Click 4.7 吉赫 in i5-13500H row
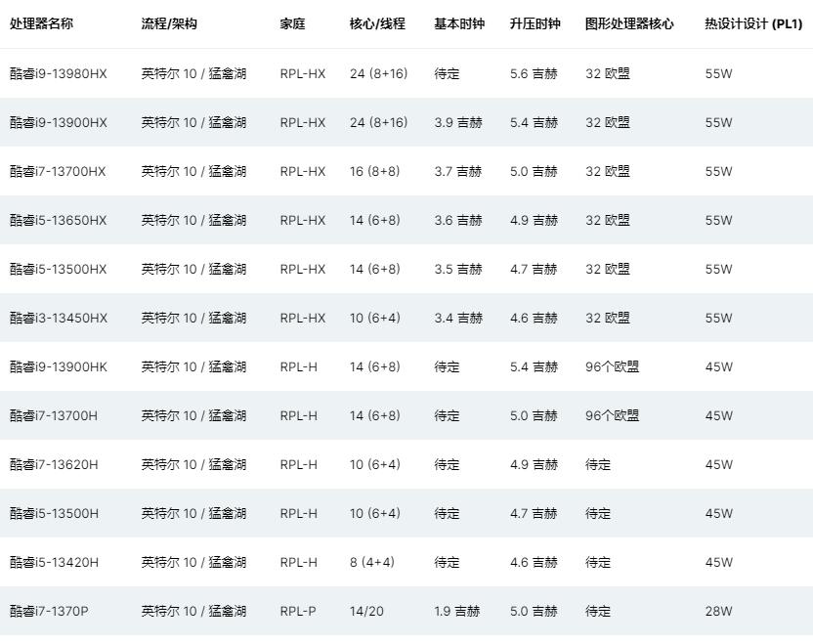 535,513
